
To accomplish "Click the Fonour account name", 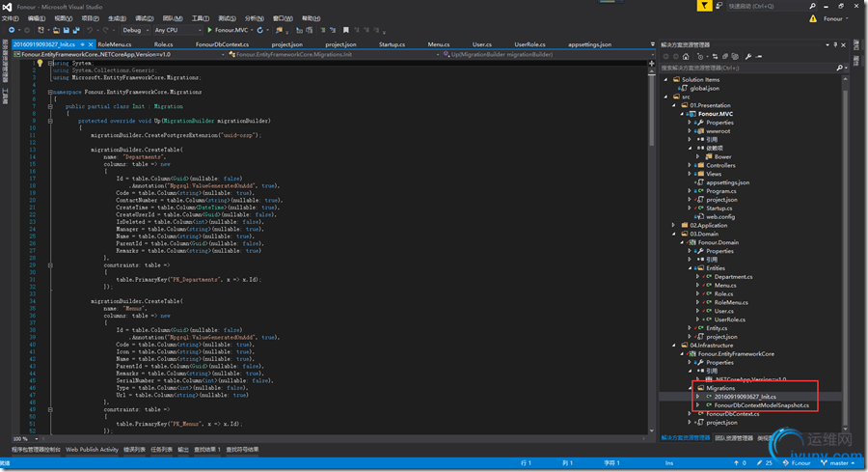I will click(x=832, y=18).
